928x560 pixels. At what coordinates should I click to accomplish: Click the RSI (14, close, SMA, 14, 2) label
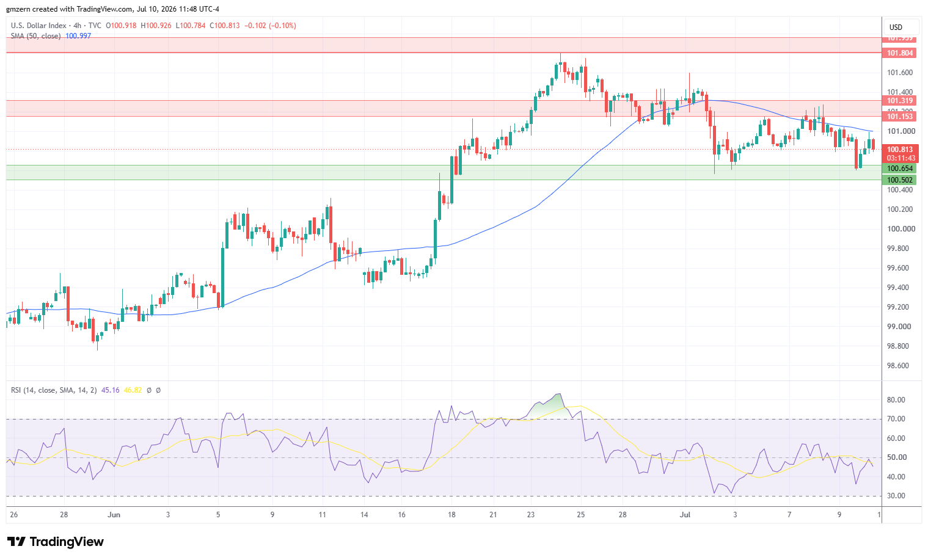click(x=54, y=390)
